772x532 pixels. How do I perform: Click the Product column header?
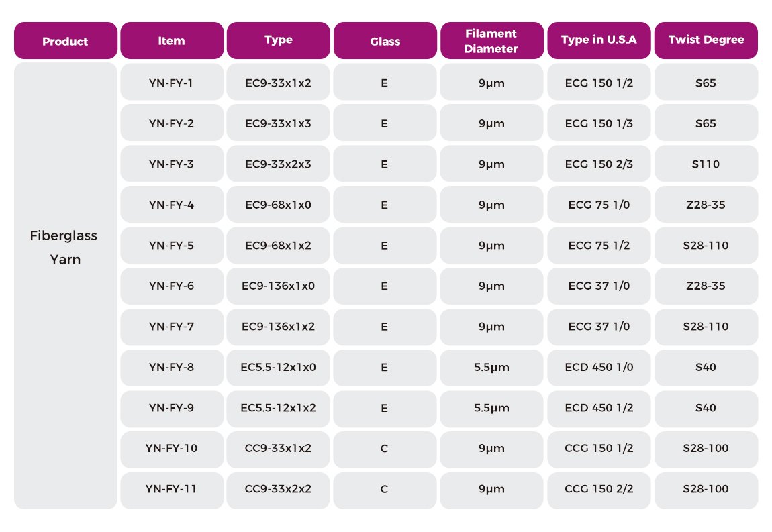pos(65,41)
